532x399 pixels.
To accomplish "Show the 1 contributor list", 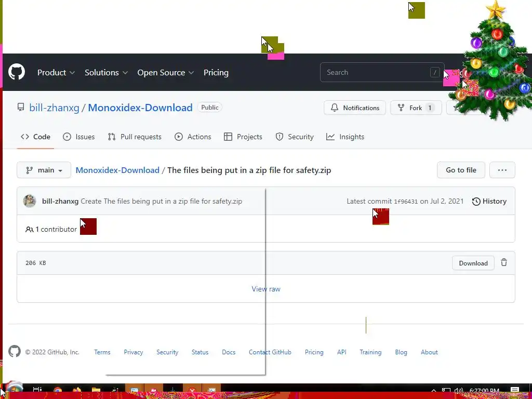I will click(x=51, y=229).
